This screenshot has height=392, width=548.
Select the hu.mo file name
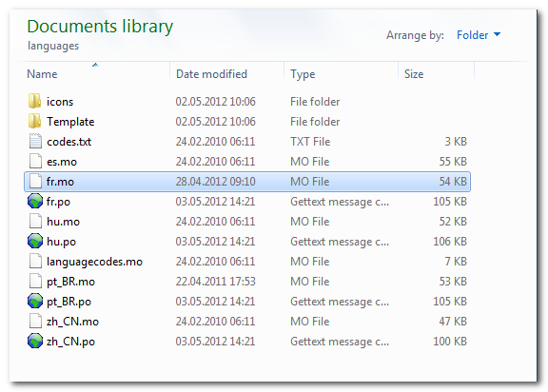[x=63, y=222]
